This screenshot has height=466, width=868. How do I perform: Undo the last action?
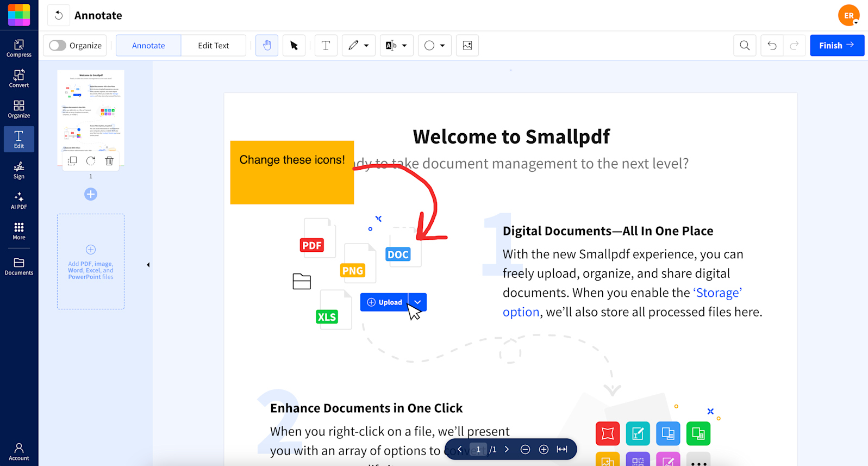(x=772, y=46)
